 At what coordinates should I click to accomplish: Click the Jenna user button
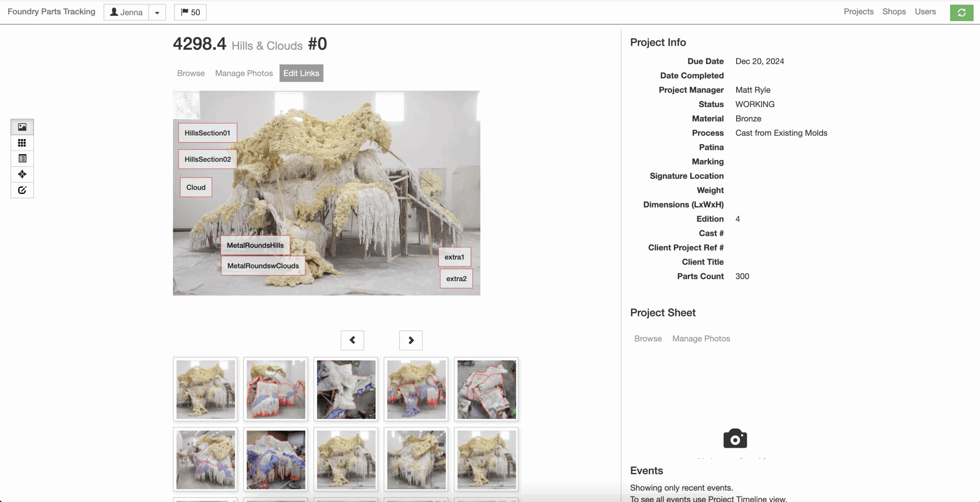tap(126, 12)
